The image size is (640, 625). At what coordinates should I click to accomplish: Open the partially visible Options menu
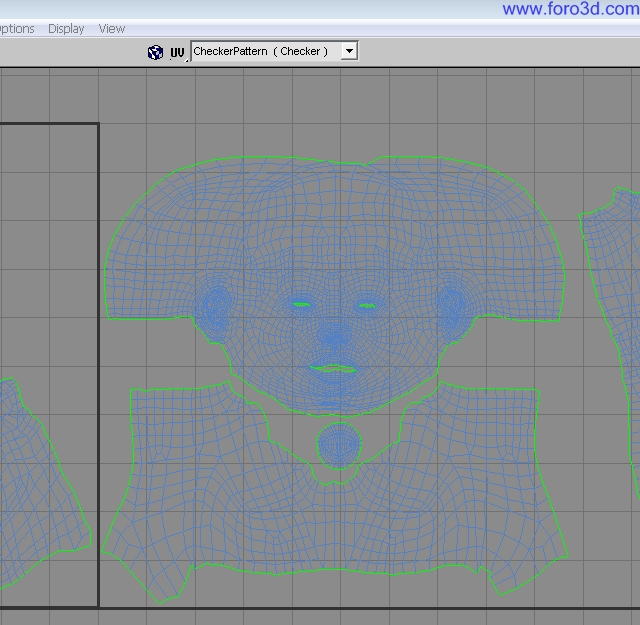pos(17,29)
